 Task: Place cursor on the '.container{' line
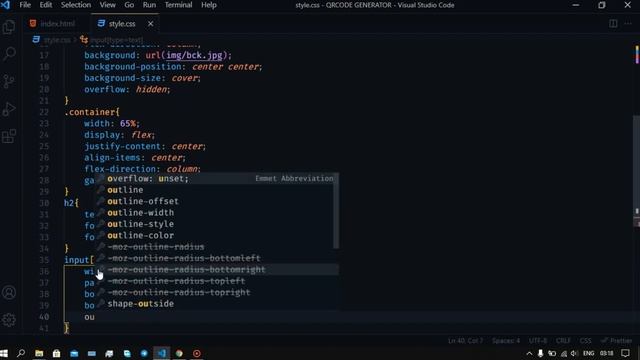pyautogui.click(x=91, y=112)
